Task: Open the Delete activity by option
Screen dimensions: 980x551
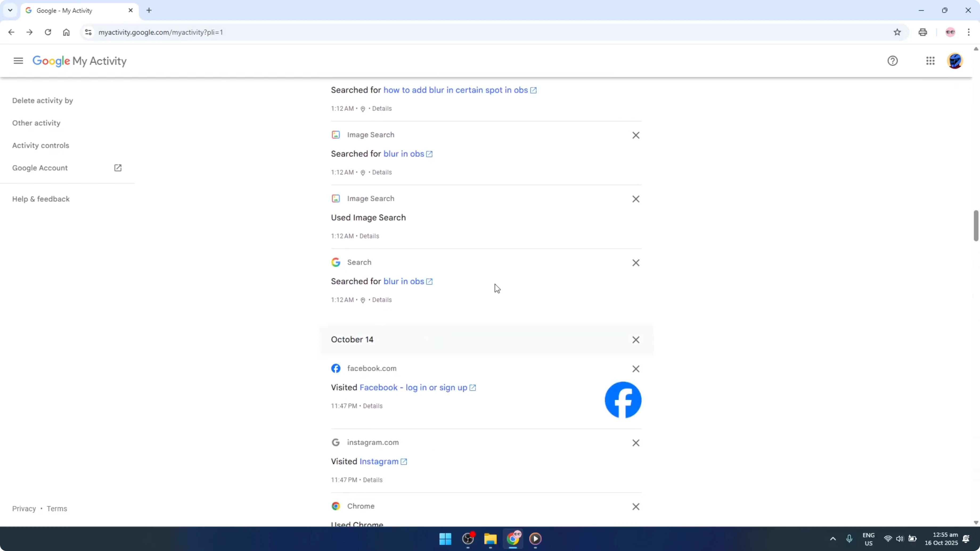Action: tap(42, 100)
